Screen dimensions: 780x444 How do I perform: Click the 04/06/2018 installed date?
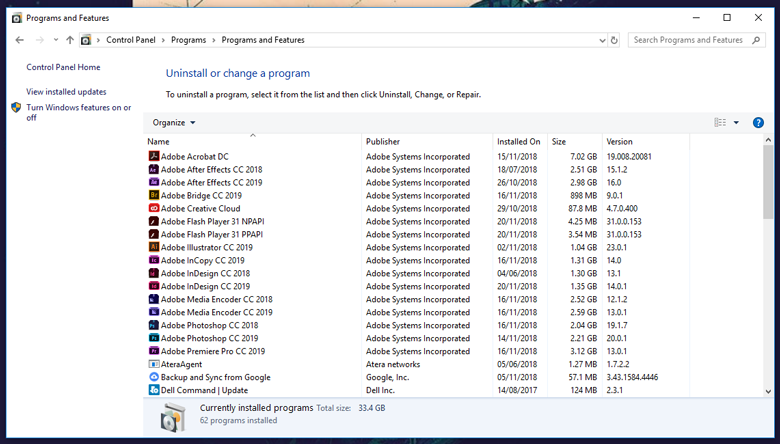point(517,273)
